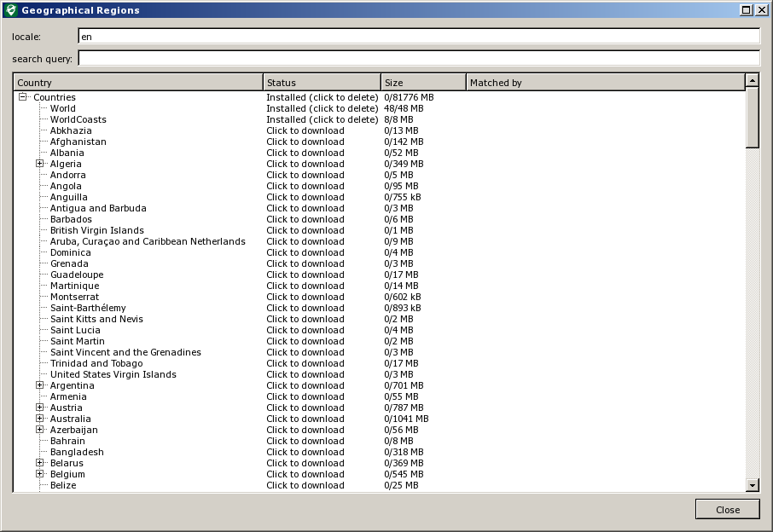Collapse the Countries tree root
773x532 pixels.
coord(23,97)
